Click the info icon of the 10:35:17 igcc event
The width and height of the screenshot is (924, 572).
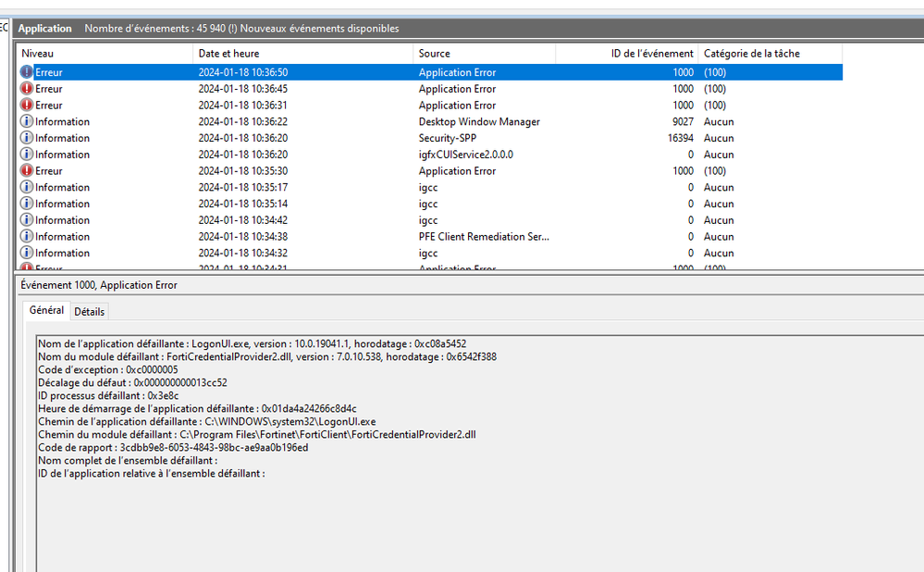pos(27,188)
